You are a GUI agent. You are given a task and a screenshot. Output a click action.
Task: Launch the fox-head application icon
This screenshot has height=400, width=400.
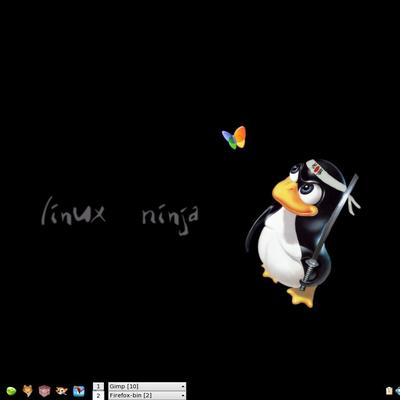coord(28,390)
